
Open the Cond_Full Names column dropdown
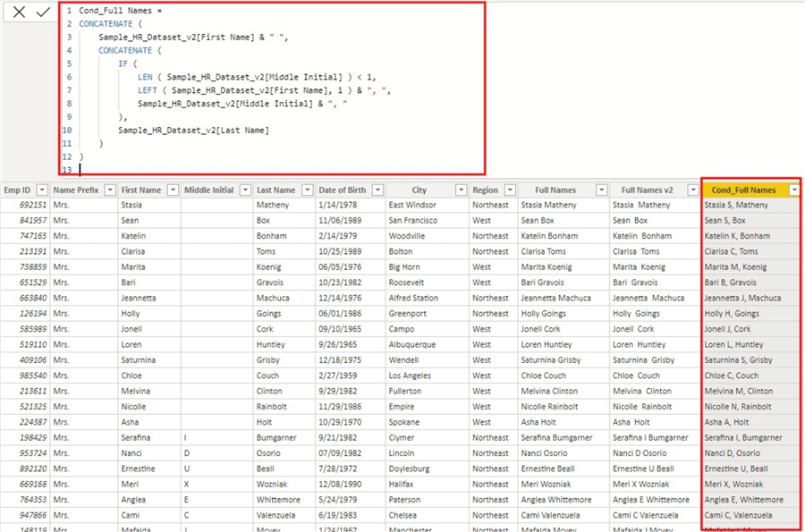click(x=794, y=190)
